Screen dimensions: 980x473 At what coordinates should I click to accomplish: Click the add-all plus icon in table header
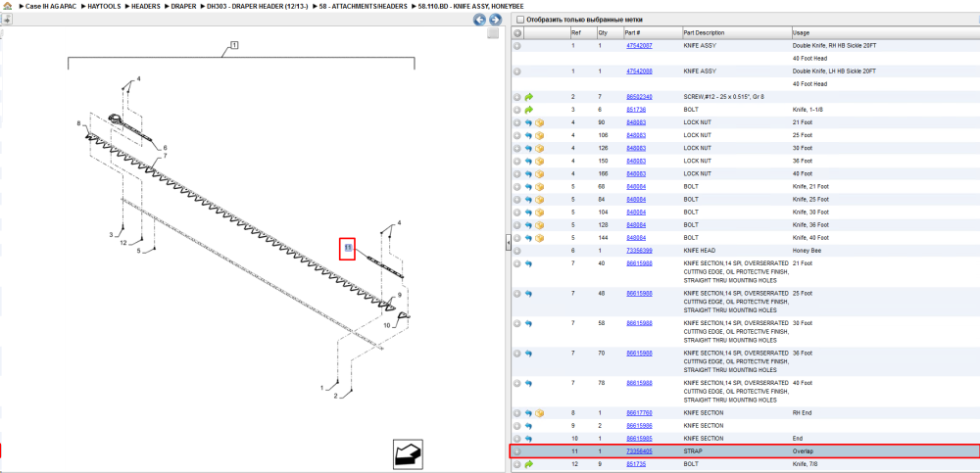coord(517,32)
